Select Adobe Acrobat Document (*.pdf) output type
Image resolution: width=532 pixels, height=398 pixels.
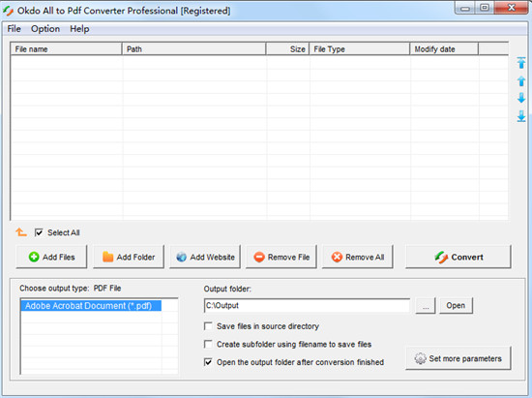click(91, 306)
